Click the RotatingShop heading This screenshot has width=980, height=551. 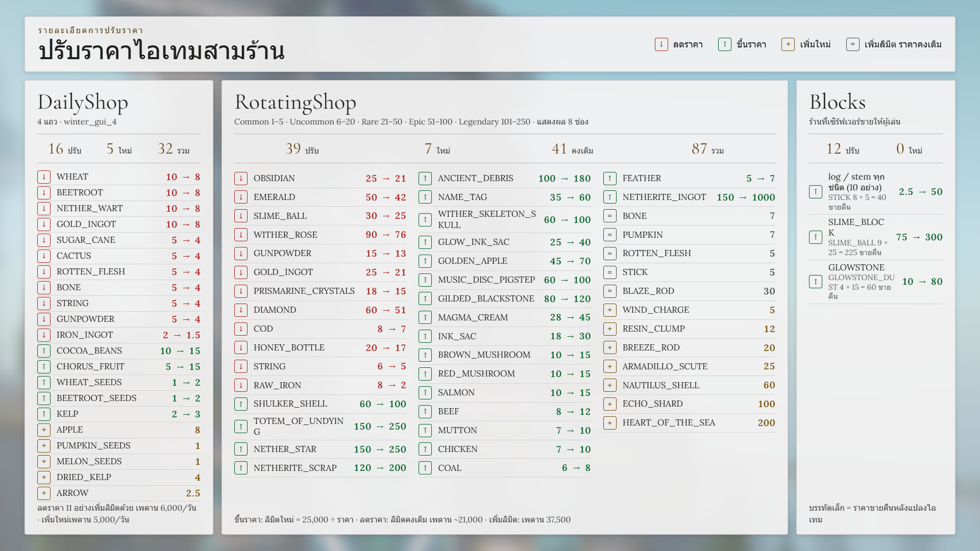coord(295,103)
